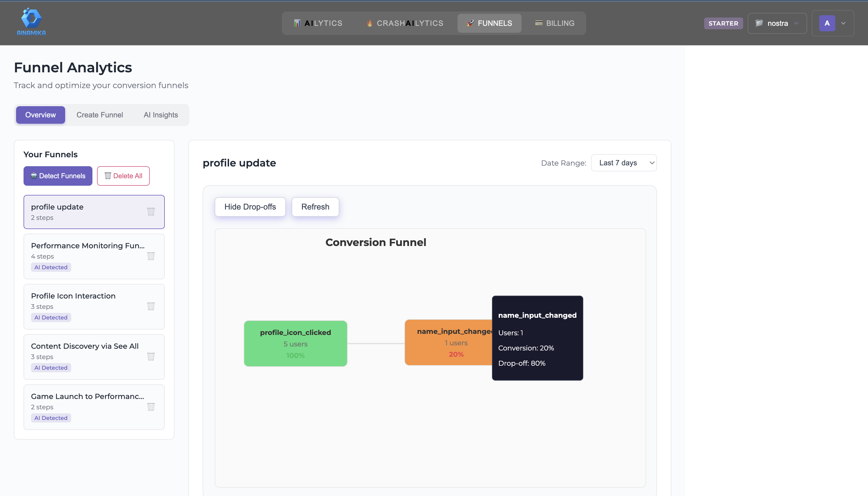Click the trash icon on Game Launch funnel

(x=151, y=407)
